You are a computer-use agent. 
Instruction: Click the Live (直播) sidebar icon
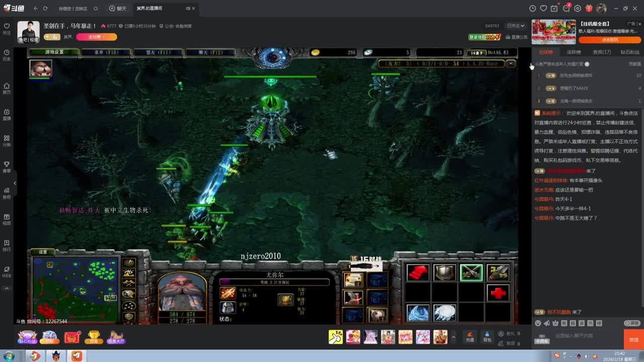(x=7, y=114)
